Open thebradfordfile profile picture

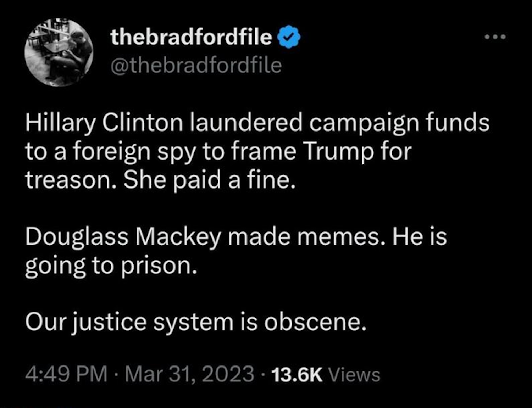pos(59,53)
